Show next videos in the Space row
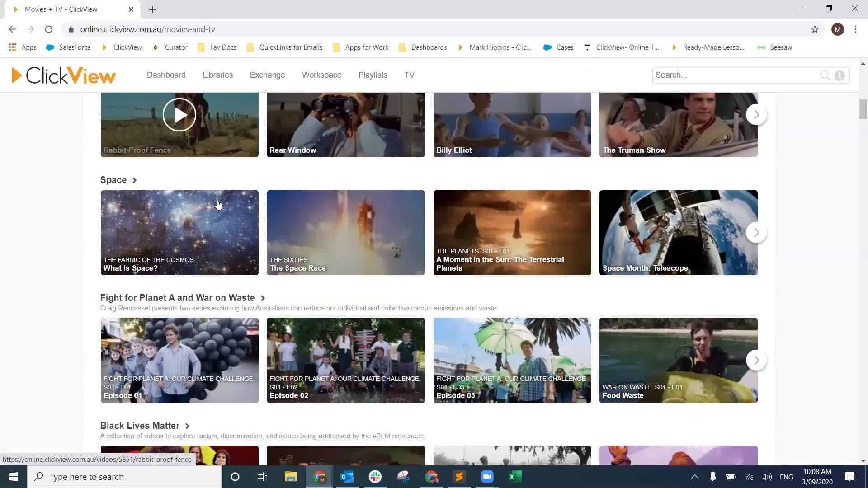 (x=756, y=233)
